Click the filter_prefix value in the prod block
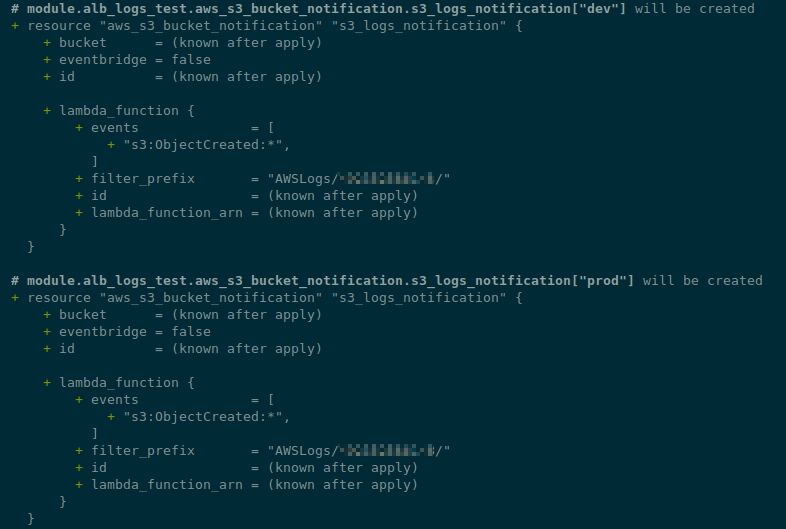Screen dimensions: 786x529 (x=359, y=451)
